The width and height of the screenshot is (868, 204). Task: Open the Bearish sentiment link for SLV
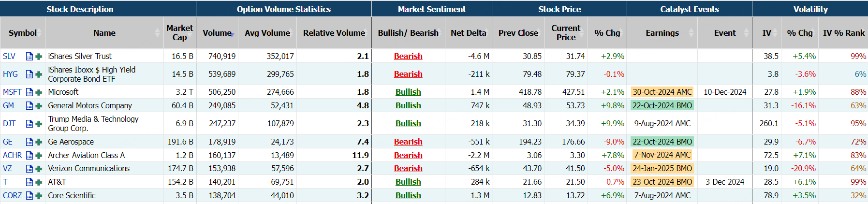pos(408,57)
